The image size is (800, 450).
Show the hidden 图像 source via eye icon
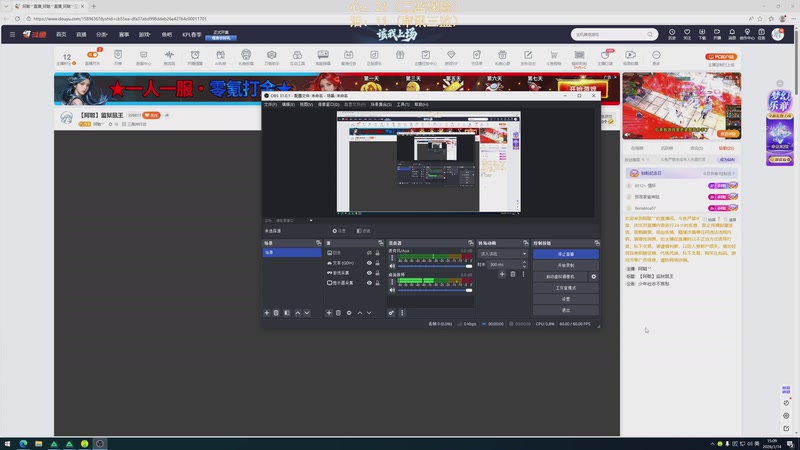pyautogui.click(x=369, y=253)
